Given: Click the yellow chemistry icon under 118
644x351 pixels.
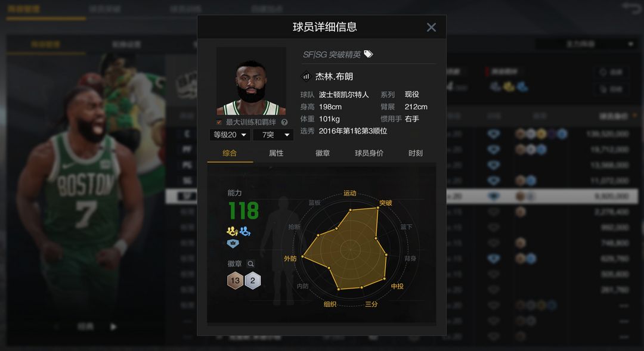Looking at the screenshot, I should coord(233,231).
